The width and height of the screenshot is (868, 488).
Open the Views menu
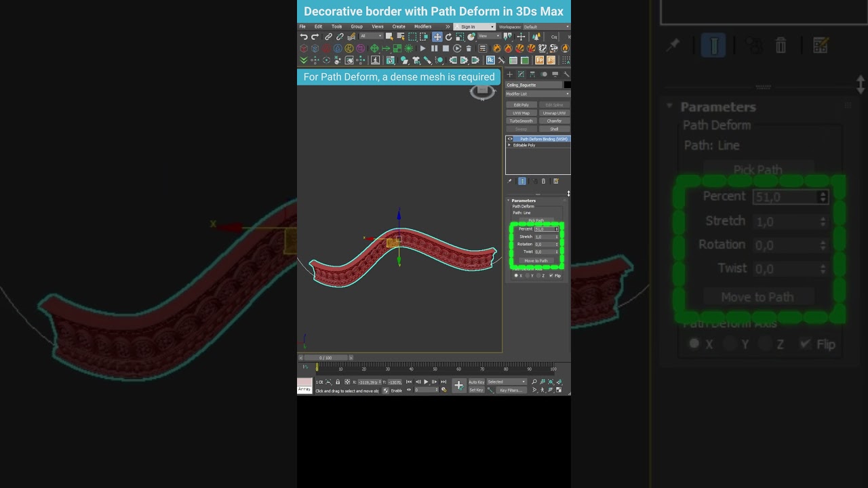tap(378, 26)
